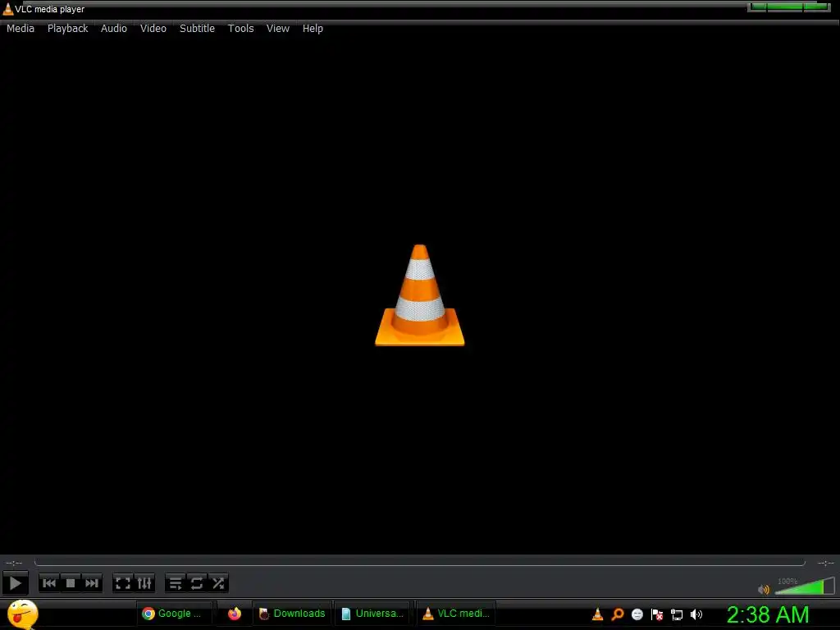Screen dimensions: 840x630
Task: Open the View menu
Action: 278,29
